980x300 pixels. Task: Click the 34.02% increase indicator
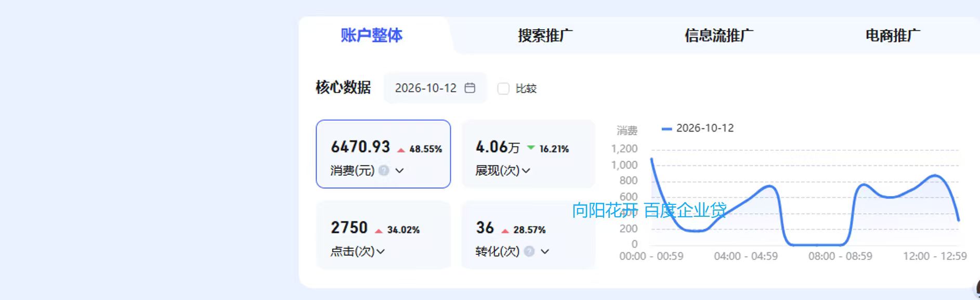click(x=397, y=230)
